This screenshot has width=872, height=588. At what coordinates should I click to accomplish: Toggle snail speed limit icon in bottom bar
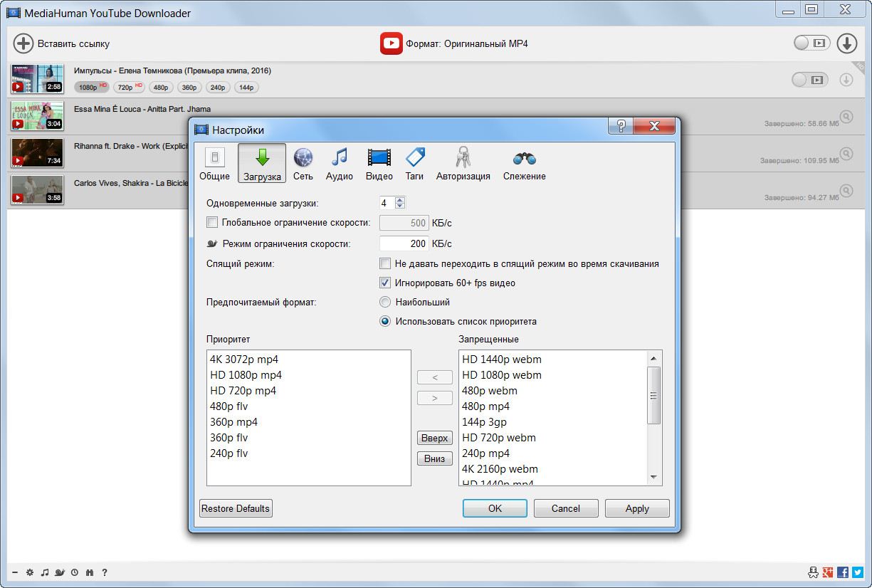(x=60, y=572)
